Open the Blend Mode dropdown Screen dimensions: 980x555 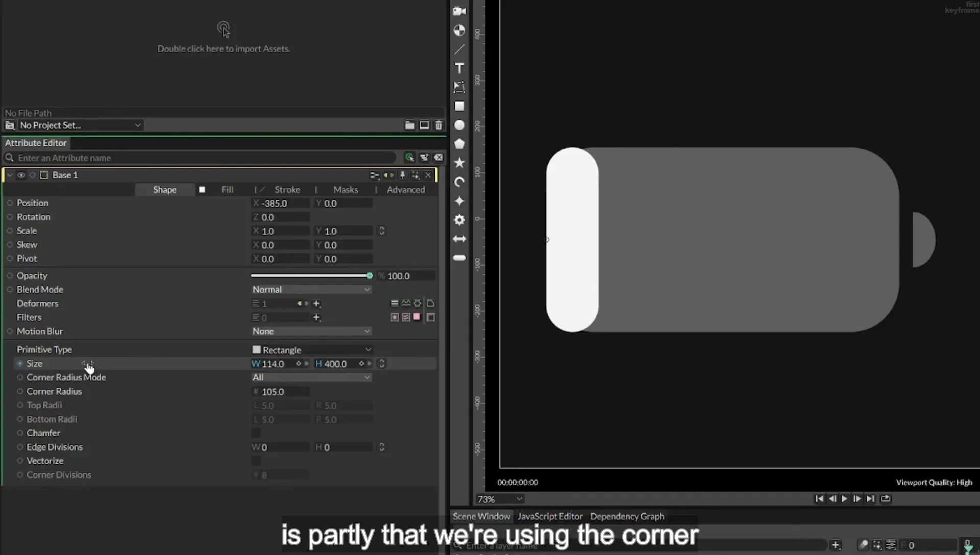(311, 289)
